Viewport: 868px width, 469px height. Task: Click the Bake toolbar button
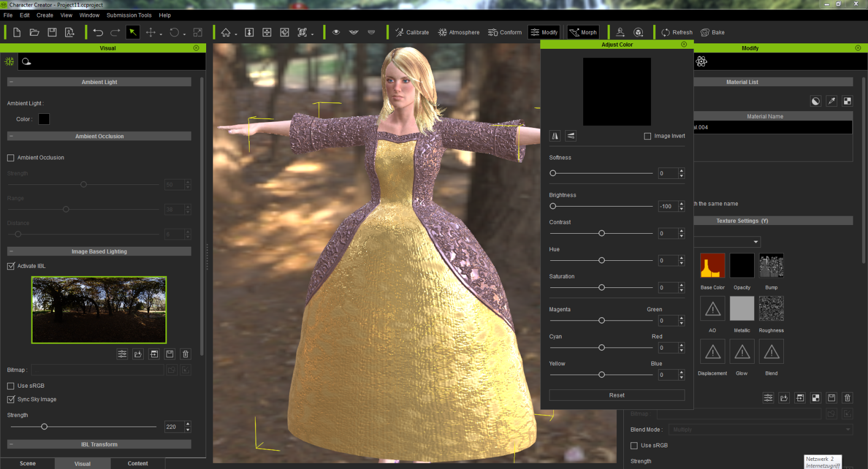click(712, 33)
